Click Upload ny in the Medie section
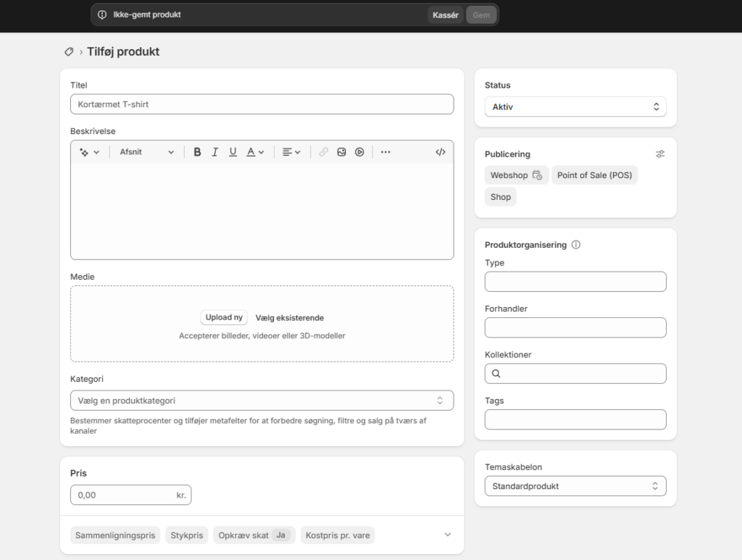The width and height of the screenshot is (742, 560). [223, 317]
